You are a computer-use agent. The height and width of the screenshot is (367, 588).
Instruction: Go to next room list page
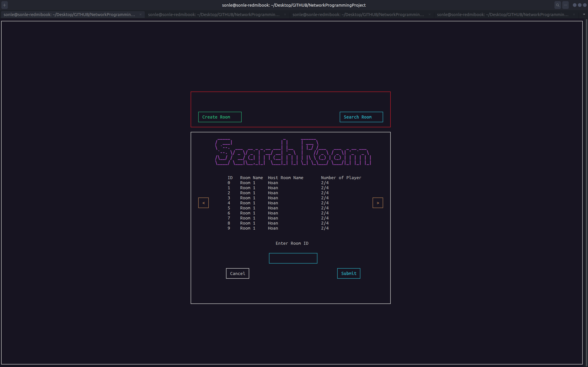(x=378, y=203)
